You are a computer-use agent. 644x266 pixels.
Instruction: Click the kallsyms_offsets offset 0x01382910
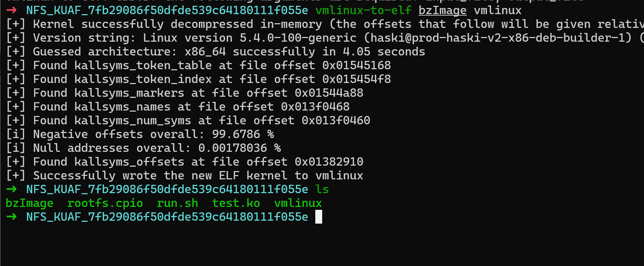(329, 162)
